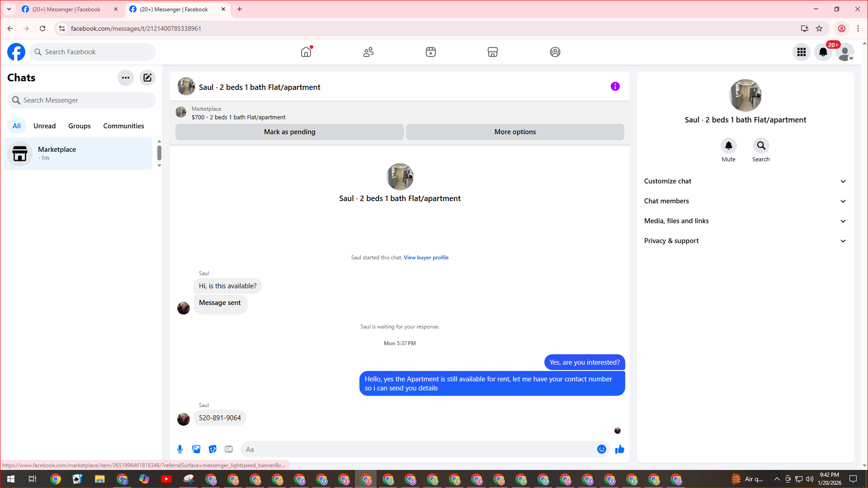The width and height of the screenshot is (868, 488).
Task: Click More options button
Action: click(x=515, y=132)
